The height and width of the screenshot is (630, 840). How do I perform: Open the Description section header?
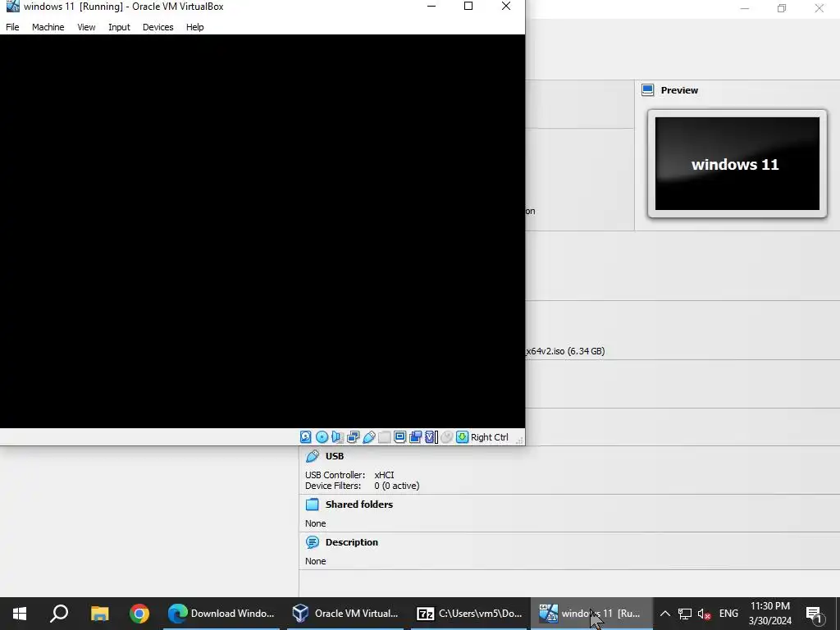click(351, 542)
